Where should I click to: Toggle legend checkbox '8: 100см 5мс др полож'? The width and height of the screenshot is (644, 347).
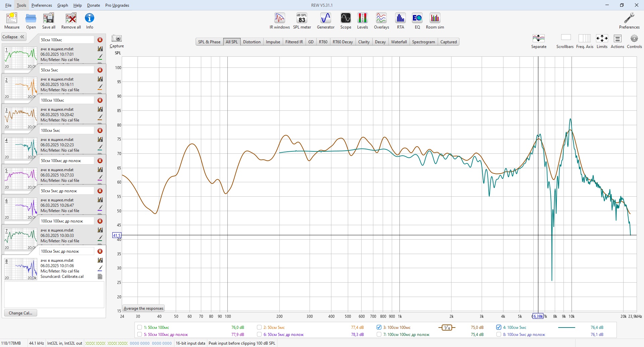499,335
